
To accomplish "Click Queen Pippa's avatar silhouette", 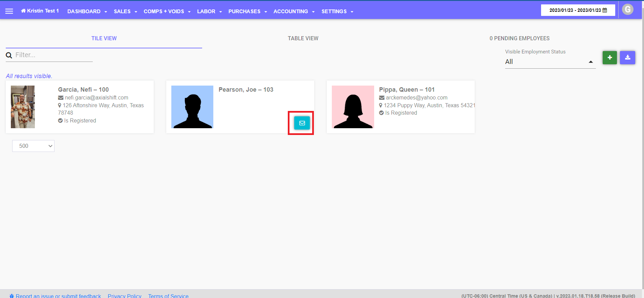I will coord(353,107).
